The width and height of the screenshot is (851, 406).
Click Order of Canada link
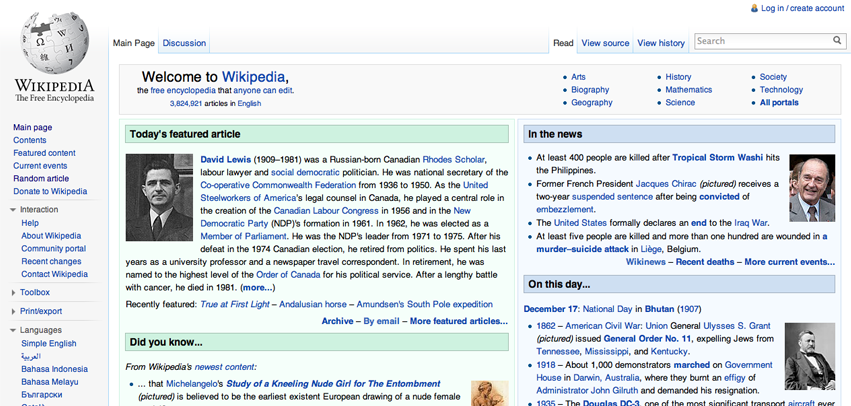(x=288, y=275)
